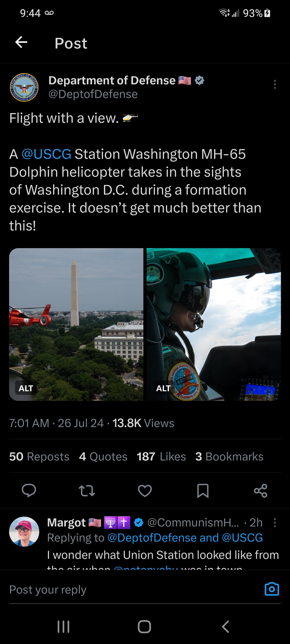Open the 4 Quotes list
This screenshot has height=644, width=290.
click(103, 456)
